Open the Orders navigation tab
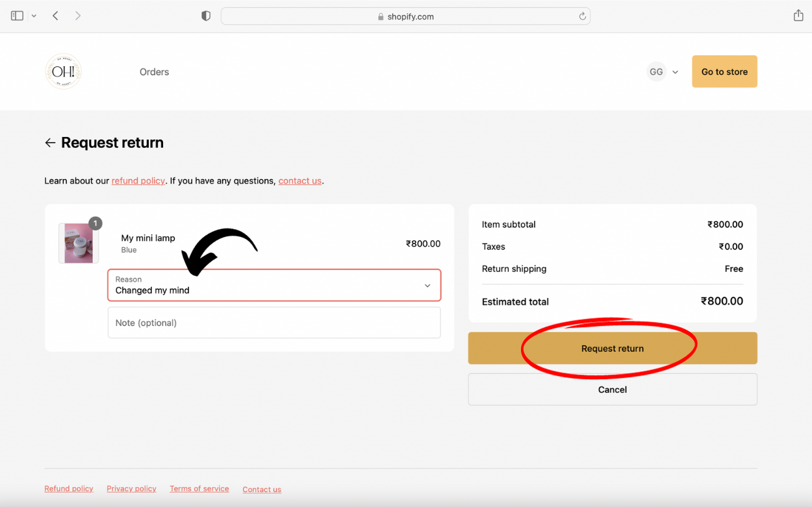812x507 pixels. [154, 72]
